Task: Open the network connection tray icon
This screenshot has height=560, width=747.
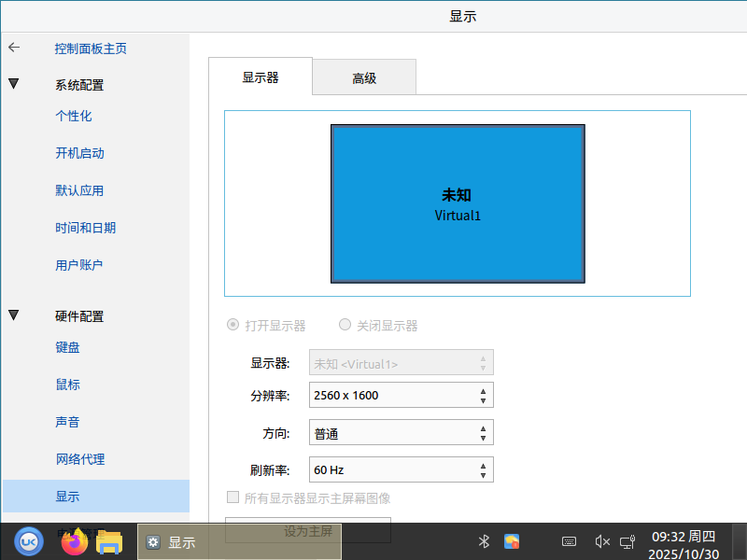Action: [627, 542]
